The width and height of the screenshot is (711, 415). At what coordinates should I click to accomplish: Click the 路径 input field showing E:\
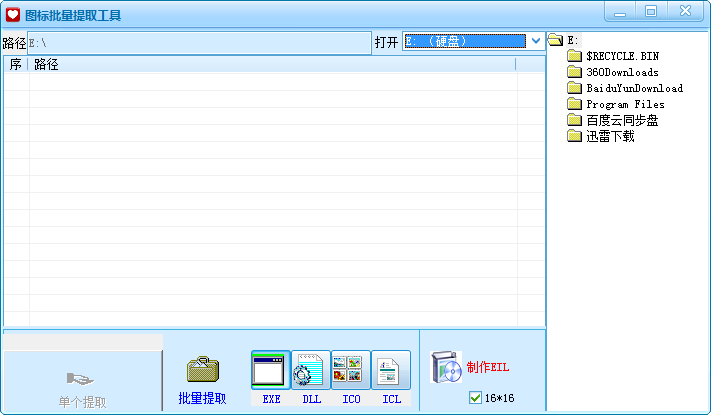tap(198, 42)
